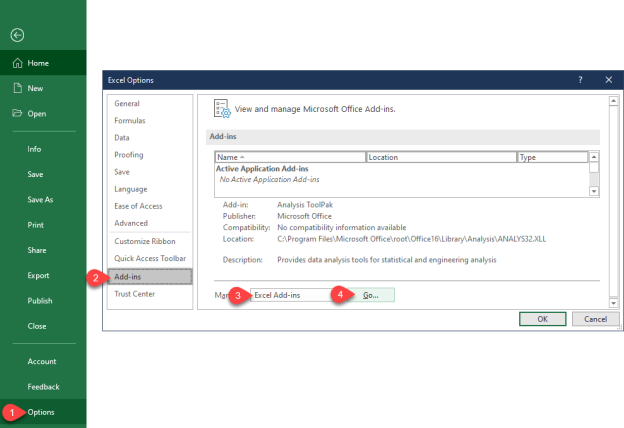Viewport: 624px width, 428px height.
Task: Select Formulas in the options list
Action: [x=130, y=120]
